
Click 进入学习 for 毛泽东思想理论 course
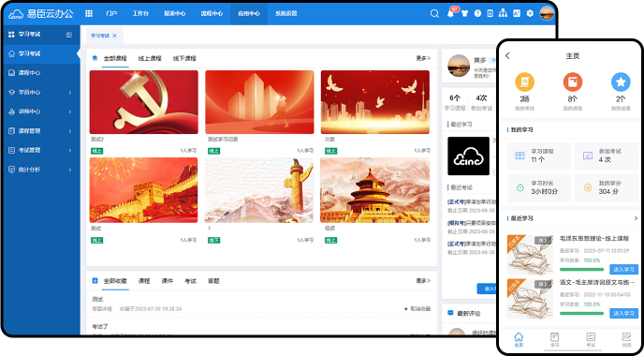[x=623, y=270]
